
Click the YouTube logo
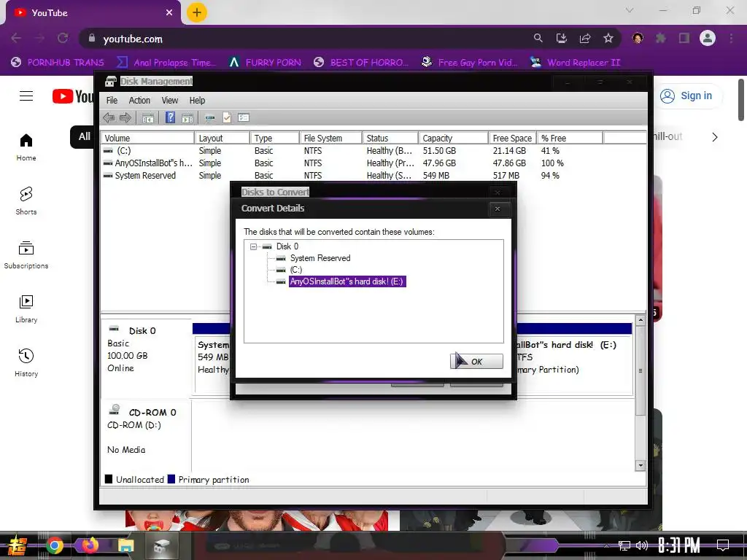click(72, 96)
